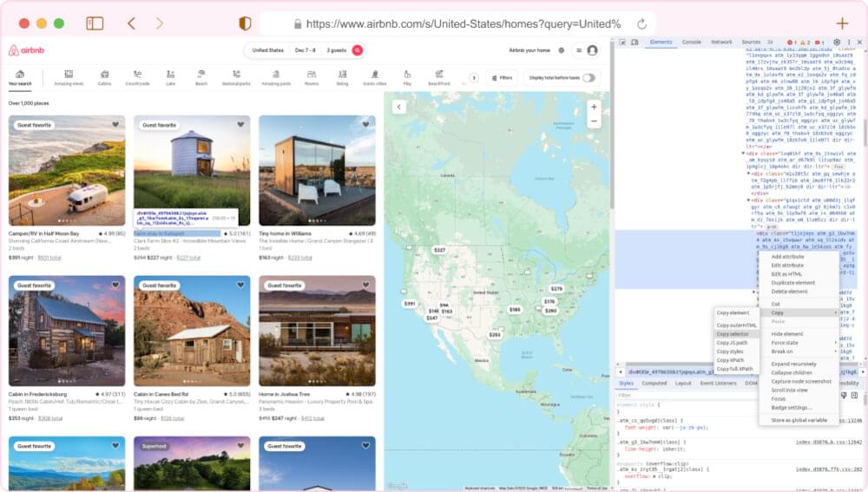Image resolution: width=868 pixels, height=492 pixels.
Task: Zoom out on the map
Action: (x=594, y=121)
